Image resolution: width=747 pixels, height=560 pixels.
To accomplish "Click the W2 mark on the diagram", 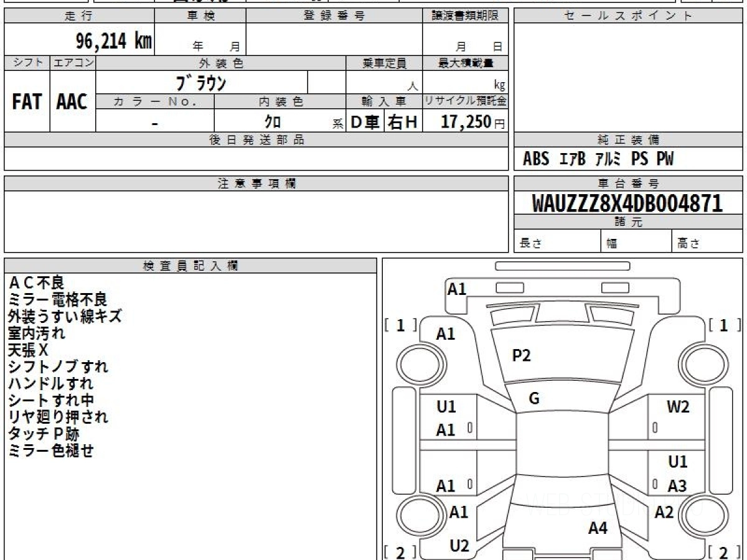I will pyautogui.click(x=678, y=408).
